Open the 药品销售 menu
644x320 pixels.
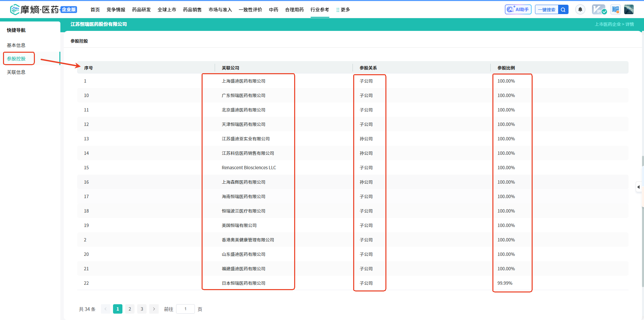(x=193, y=10)
